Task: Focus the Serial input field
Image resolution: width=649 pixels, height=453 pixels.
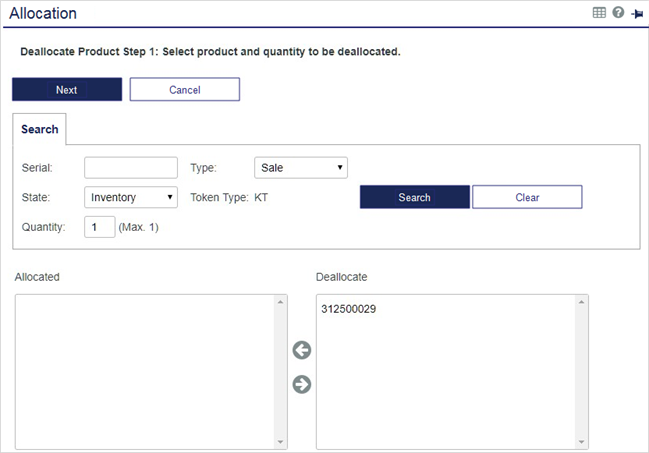Action: (130, 168)
